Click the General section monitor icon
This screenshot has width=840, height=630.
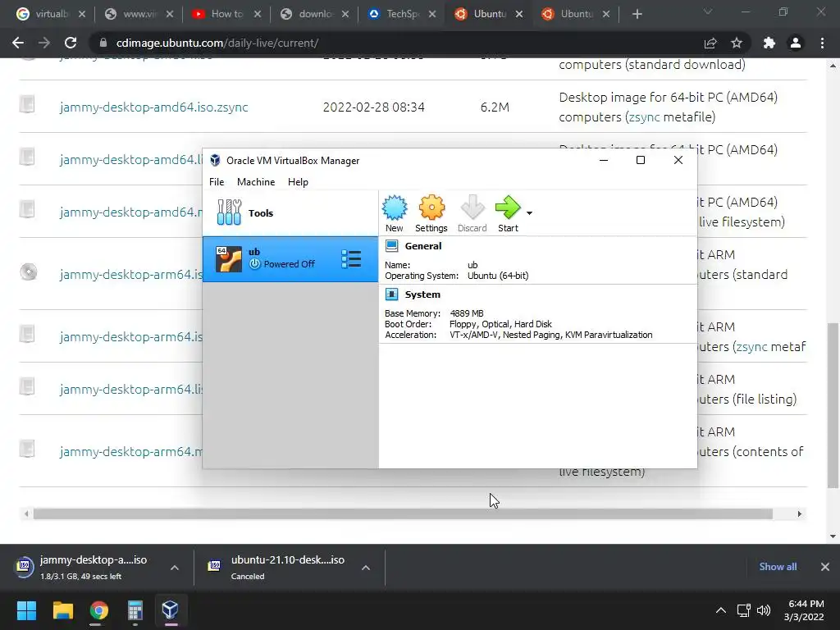pyautogui.click(x=391, y=246)
